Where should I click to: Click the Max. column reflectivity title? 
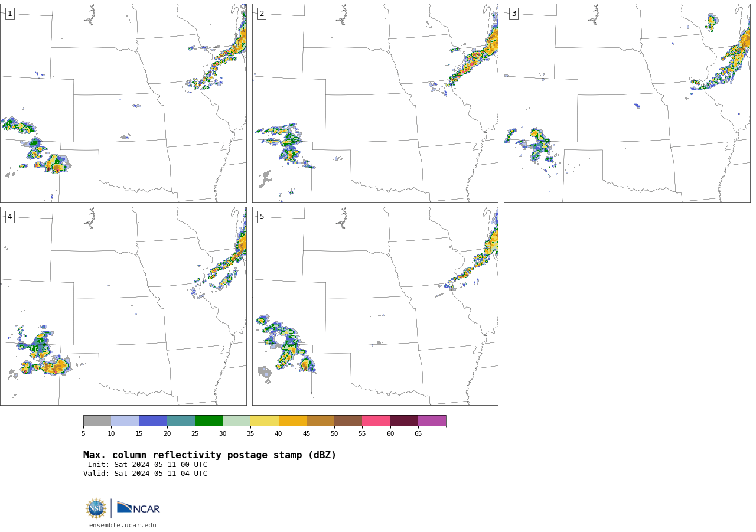click(x=210, y=455)
